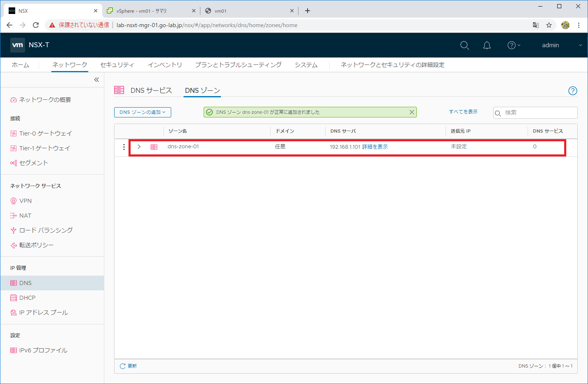The image size is (588, 384).
Task: Open the help question mark menu in header
Action: coord(514,45)
